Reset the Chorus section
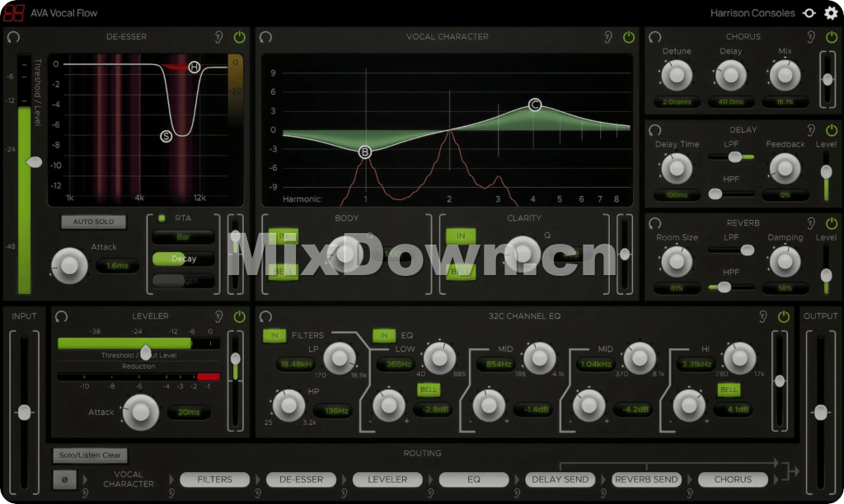This screenshot has height=504, width=844. click(654, 36)
